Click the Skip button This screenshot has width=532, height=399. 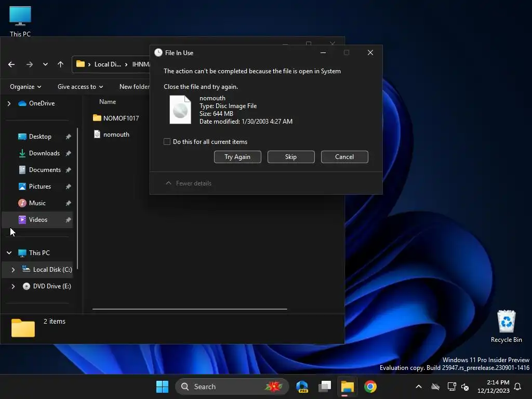(291, 157)
